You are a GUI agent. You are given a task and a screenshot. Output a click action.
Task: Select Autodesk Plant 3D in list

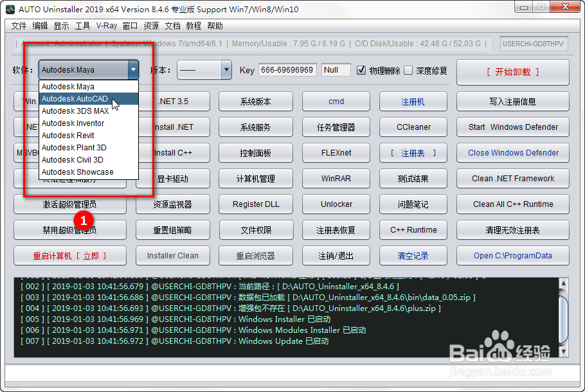[89, 148]
